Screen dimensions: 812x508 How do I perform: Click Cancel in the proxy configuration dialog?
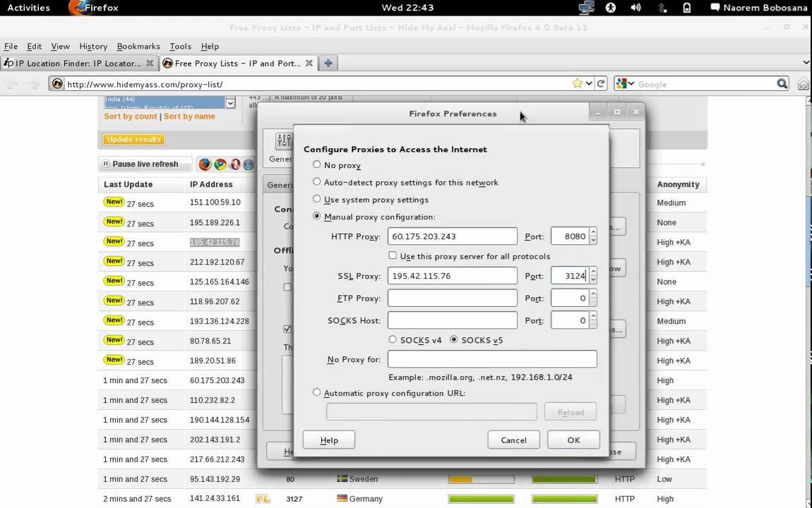pos(513,440)
